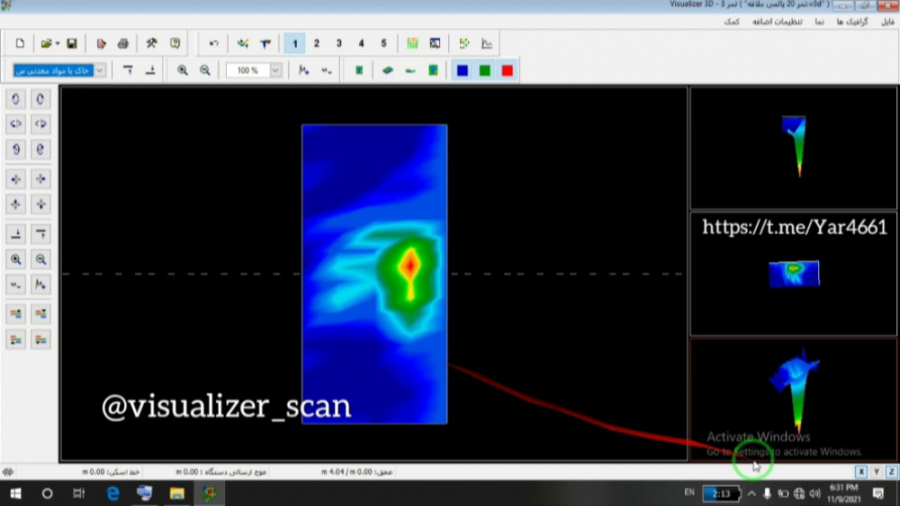Switch to view number 1

click(295, 44)
